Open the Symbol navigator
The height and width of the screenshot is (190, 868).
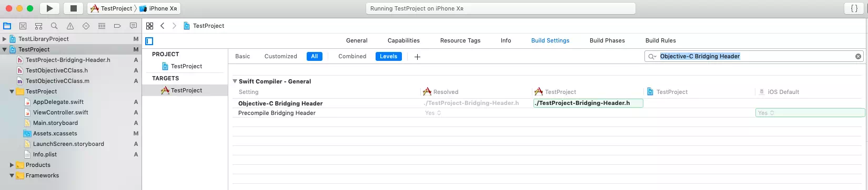point(39,26)
